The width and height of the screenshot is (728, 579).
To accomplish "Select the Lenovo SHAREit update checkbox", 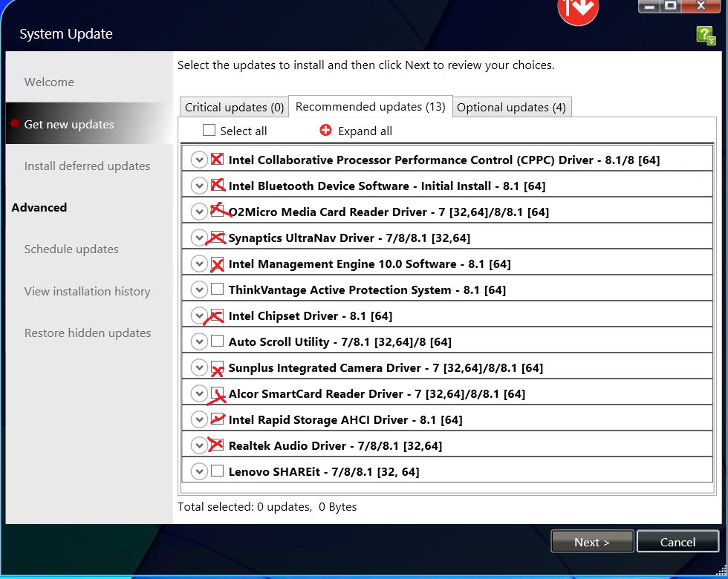I will coord(217,471).
